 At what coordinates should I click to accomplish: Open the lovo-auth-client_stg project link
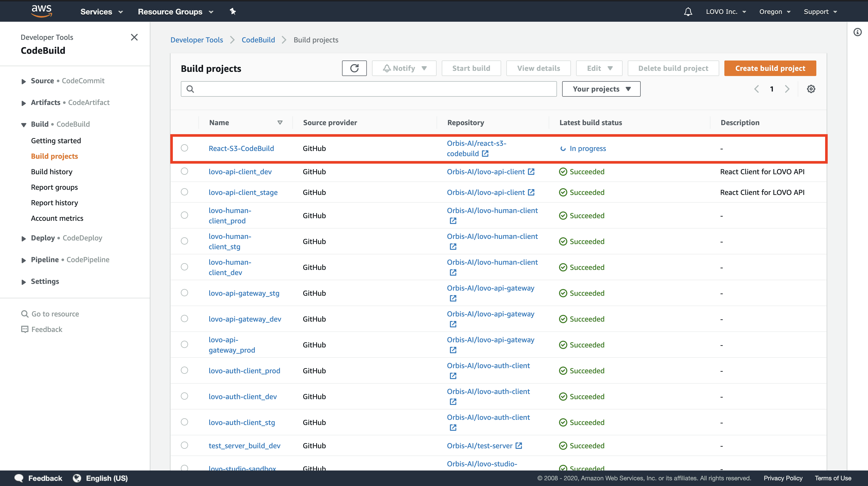(242, 422)
